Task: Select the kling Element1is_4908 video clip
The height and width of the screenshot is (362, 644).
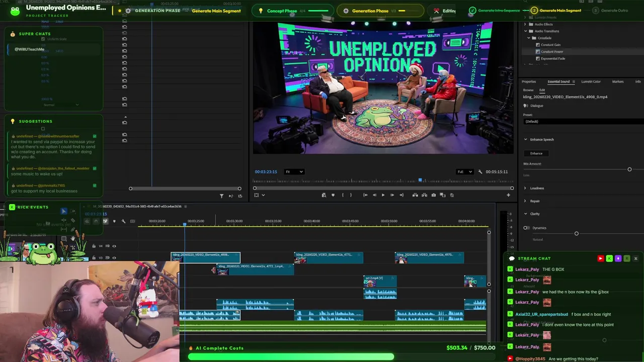Action: [206, 257]
